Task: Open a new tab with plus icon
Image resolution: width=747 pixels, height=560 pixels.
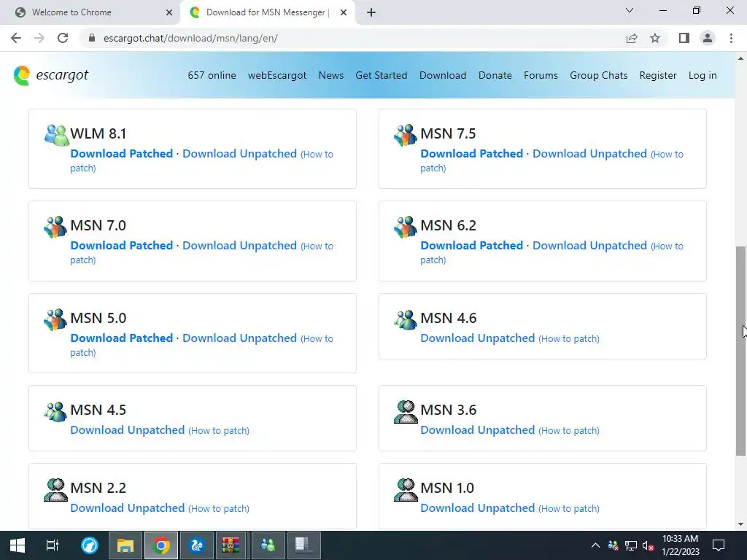Action: click(371, 12)
